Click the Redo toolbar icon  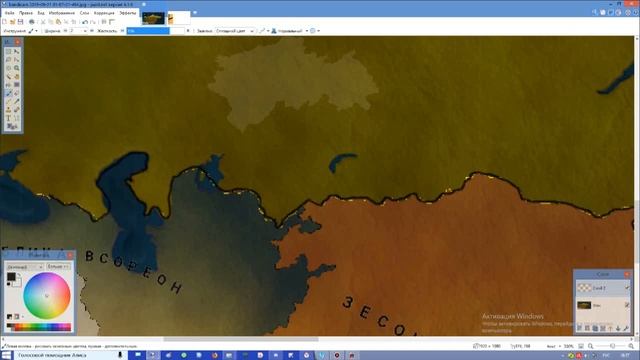pos(93,22)
